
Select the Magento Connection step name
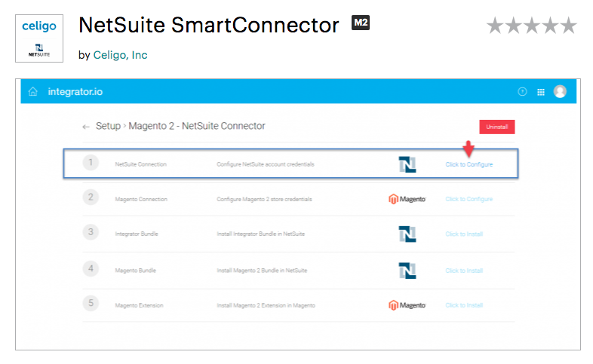click(x=141, y=199)
